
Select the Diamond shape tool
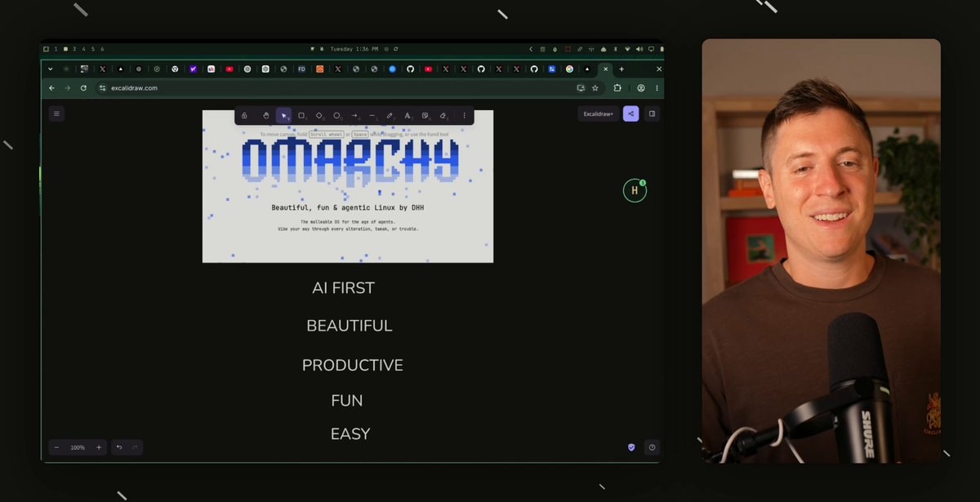point(319,116)
